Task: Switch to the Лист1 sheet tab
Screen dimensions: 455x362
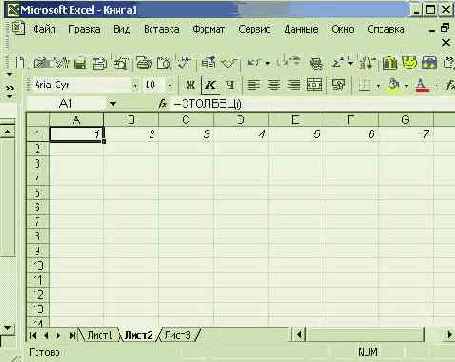Action: [99, 335]
